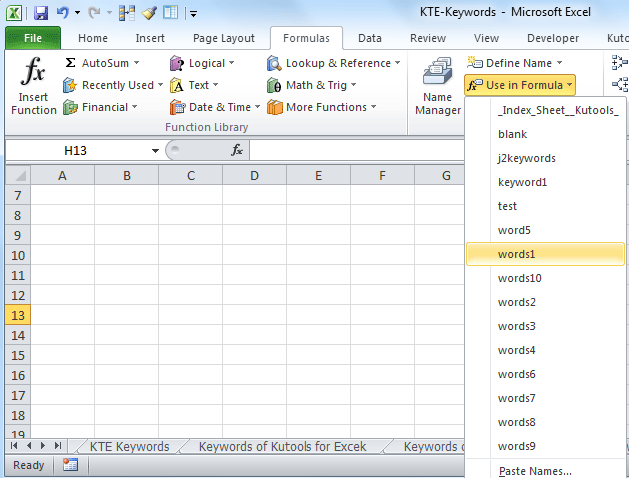Click the Lookup & Reference book icon

(x=274, y=63)
